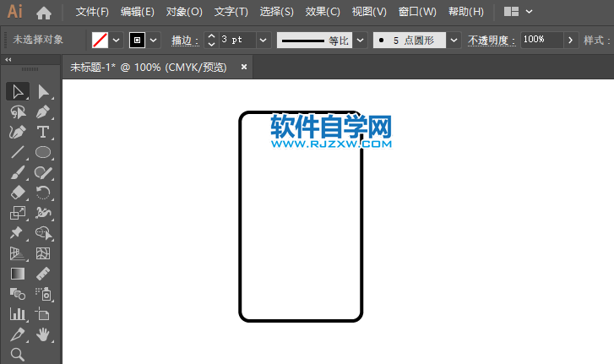Expand the 5 点圆形 brush dropdown
The width and height of the screenshot is (614, 364).
coord(454,41)
